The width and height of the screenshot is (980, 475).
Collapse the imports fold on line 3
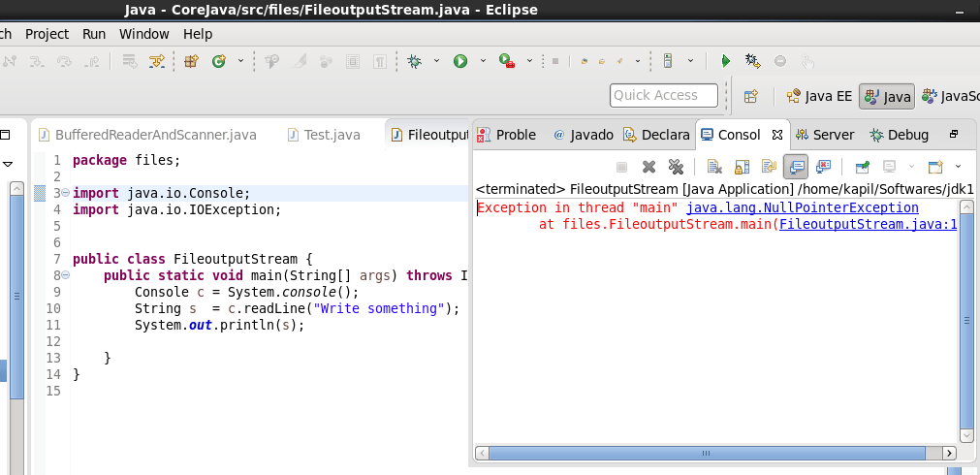pyautogui.click(x=66, y=193)
